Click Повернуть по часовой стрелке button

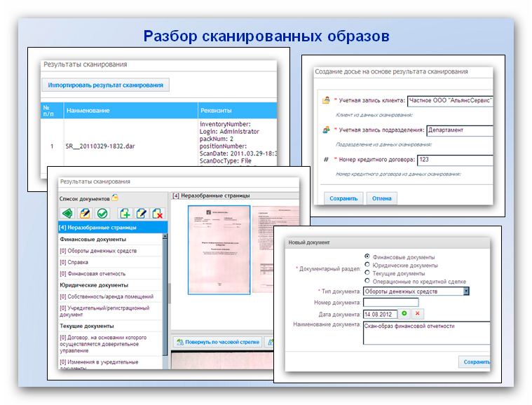point(218,342)
